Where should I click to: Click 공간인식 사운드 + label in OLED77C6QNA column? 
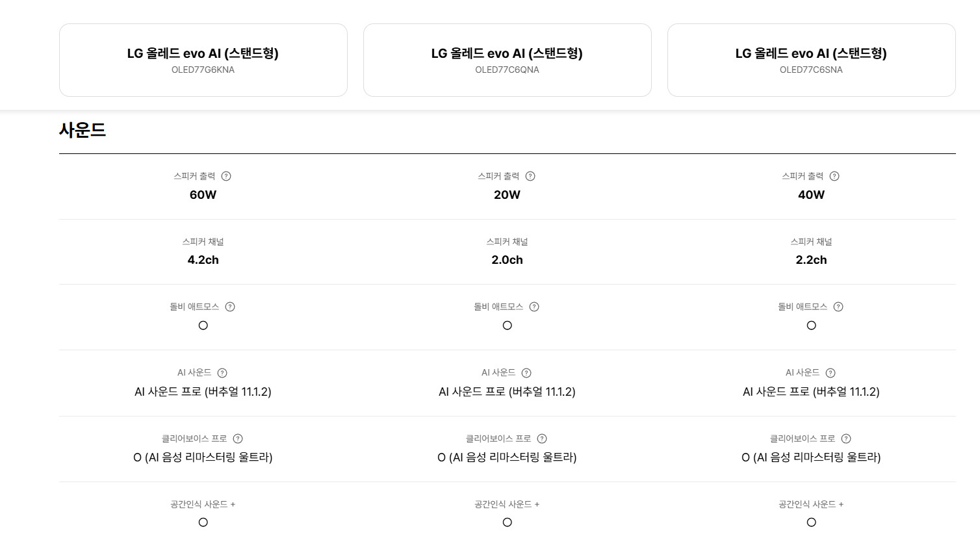[x=507, y=504]
